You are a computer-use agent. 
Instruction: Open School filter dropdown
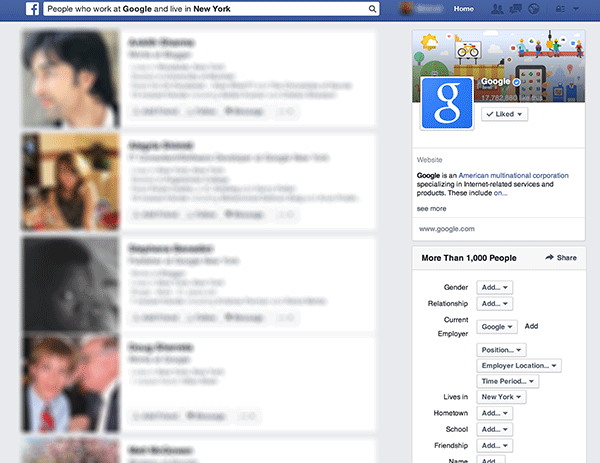[494, 429]
